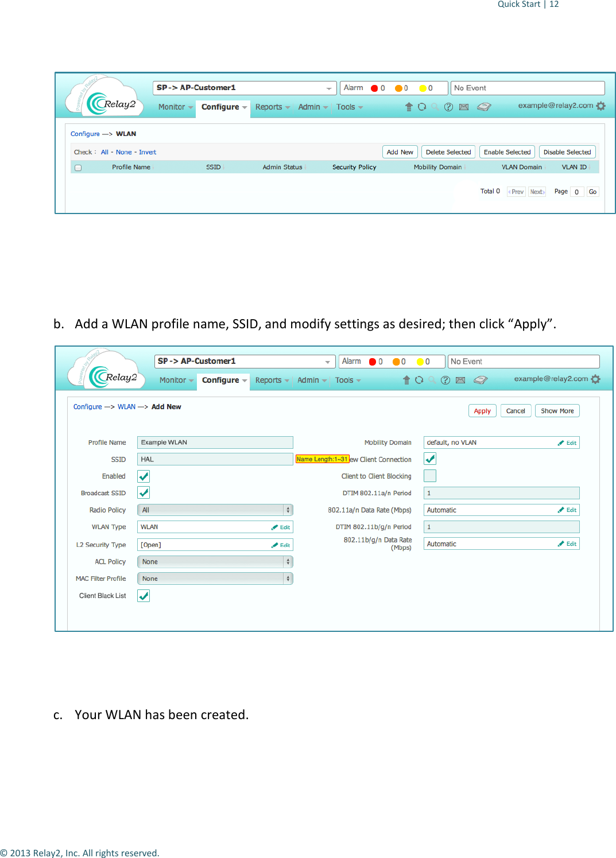Disable the Enabled checkbox
This screenshot has height=858, width=616.
point(143,476)
